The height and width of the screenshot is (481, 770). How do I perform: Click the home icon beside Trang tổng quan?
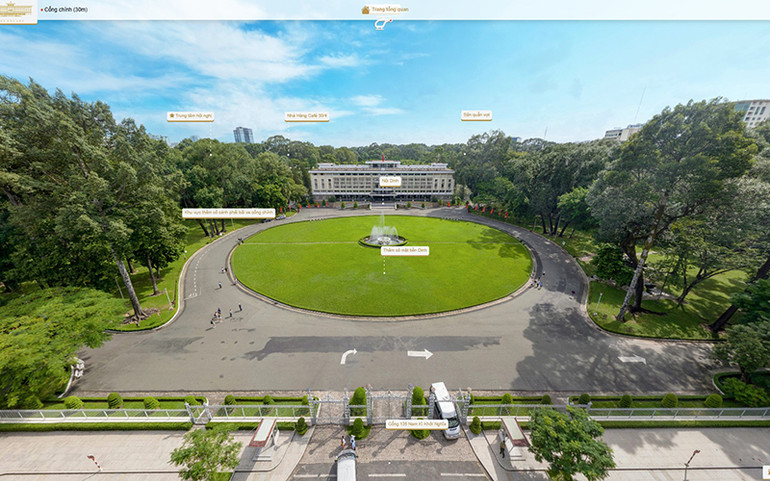365,9
